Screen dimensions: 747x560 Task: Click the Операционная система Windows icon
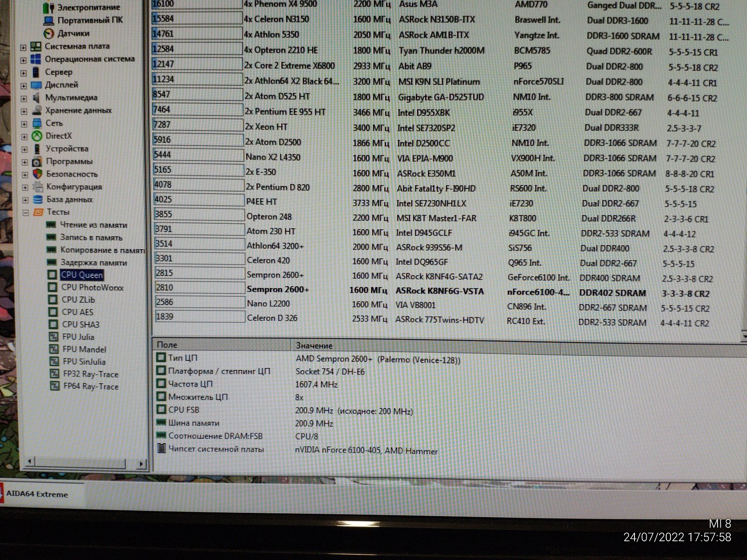point(36,59)
